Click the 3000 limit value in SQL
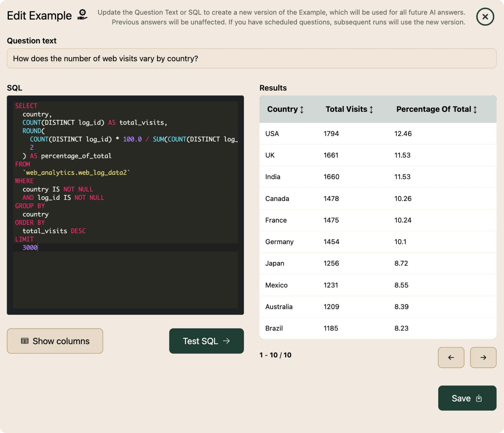The width and height of the screenshot is (504, 433). tap(30, 247)
